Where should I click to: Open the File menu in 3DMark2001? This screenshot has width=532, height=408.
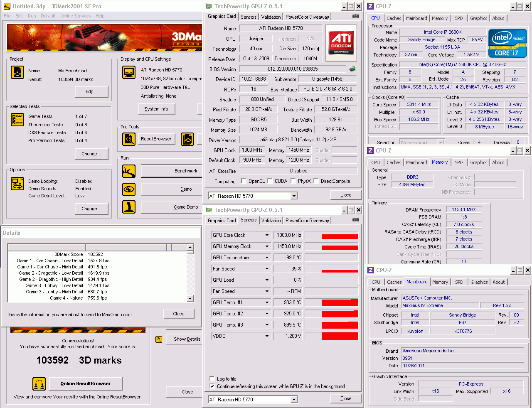pos(7,16)
